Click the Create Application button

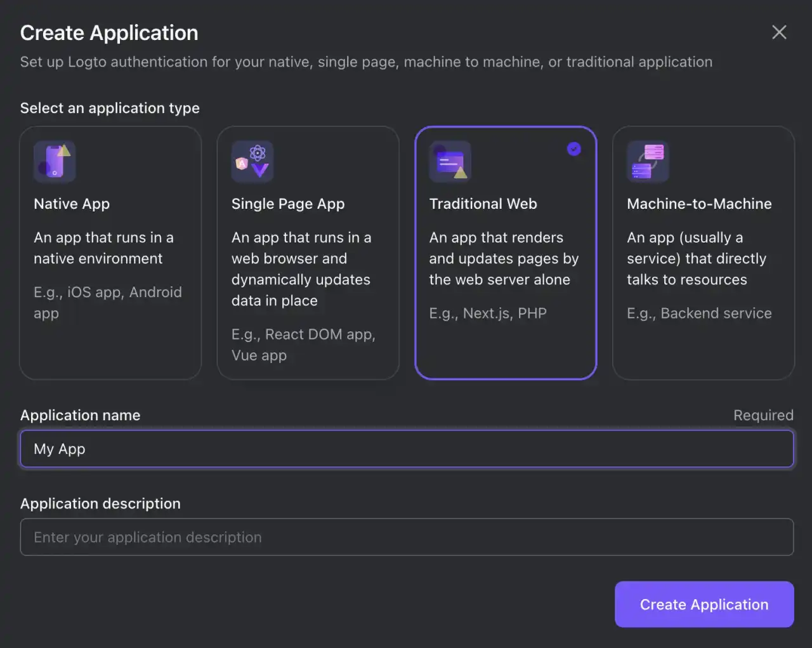(704, 604)
